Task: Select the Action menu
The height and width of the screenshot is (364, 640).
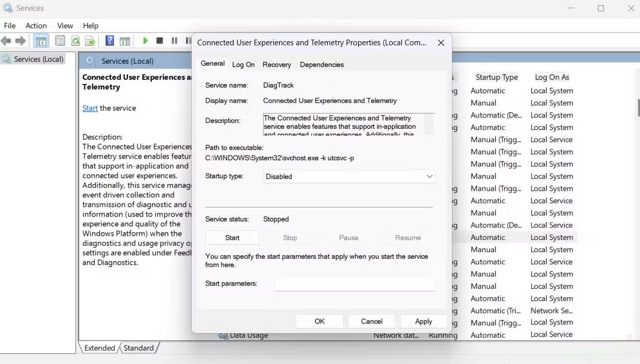Action: click(x=36, y=25)
